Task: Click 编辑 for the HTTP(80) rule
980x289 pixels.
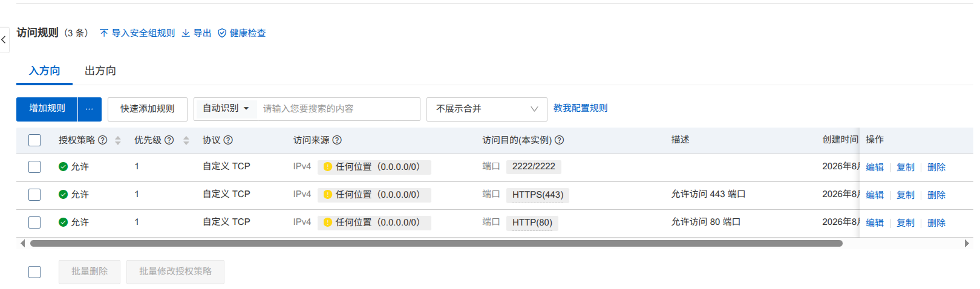Action: coord(875,223)
